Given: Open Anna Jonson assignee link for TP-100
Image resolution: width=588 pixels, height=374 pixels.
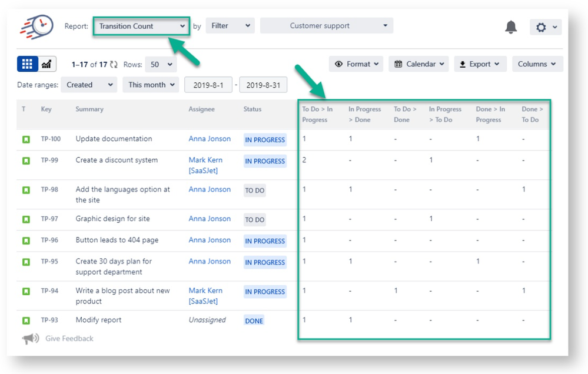Looking at the screenshot, I should pyautogui.click(x=210, y=139).
